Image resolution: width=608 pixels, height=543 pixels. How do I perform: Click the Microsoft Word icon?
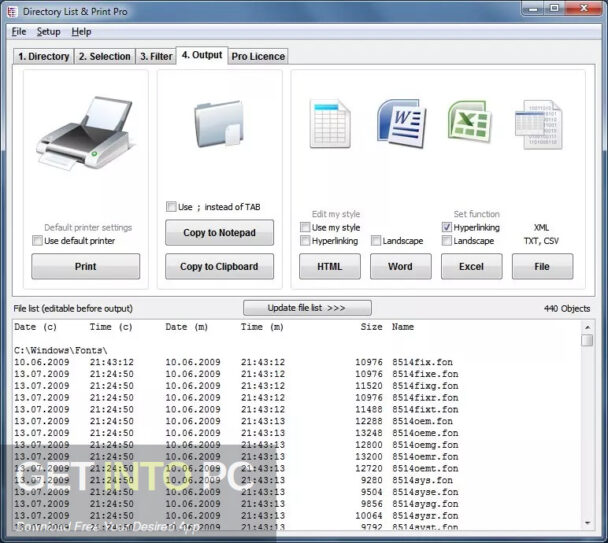point(401,123)
